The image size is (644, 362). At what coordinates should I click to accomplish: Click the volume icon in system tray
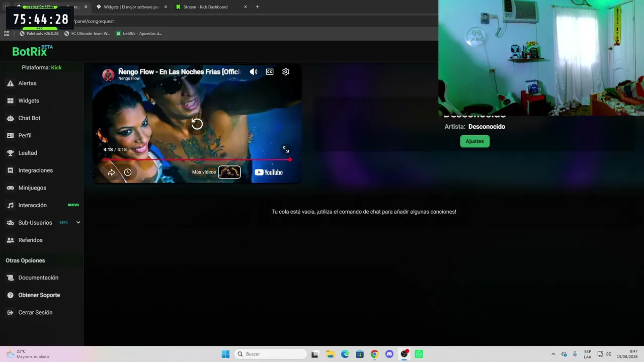608,354
